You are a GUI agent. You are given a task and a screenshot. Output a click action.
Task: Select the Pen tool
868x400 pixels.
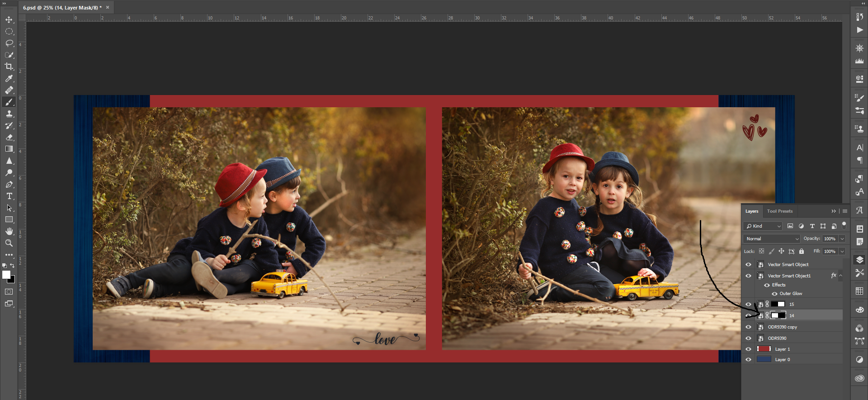tap(9, 185)
